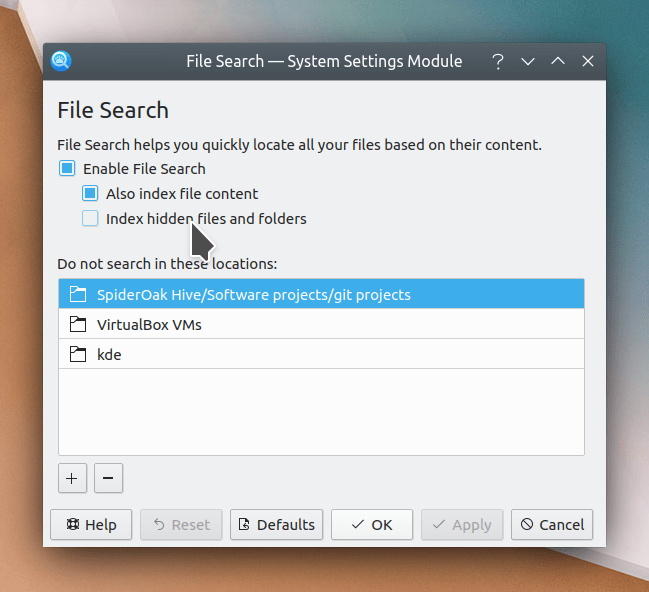Click the question mark help icon in title bar
This screenshot has height=592, width=649.
(x=497, y=61)
